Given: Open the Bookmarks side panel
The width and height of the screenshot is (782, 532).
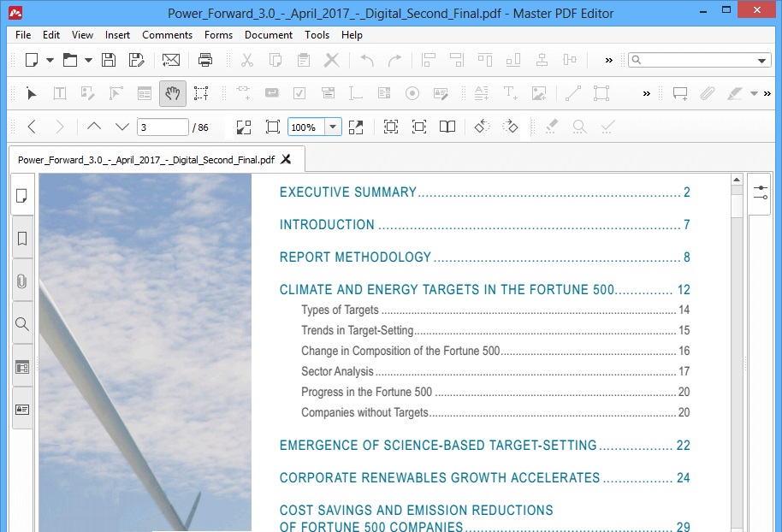Looking at the screenshot, I should [x=22, y=239].
